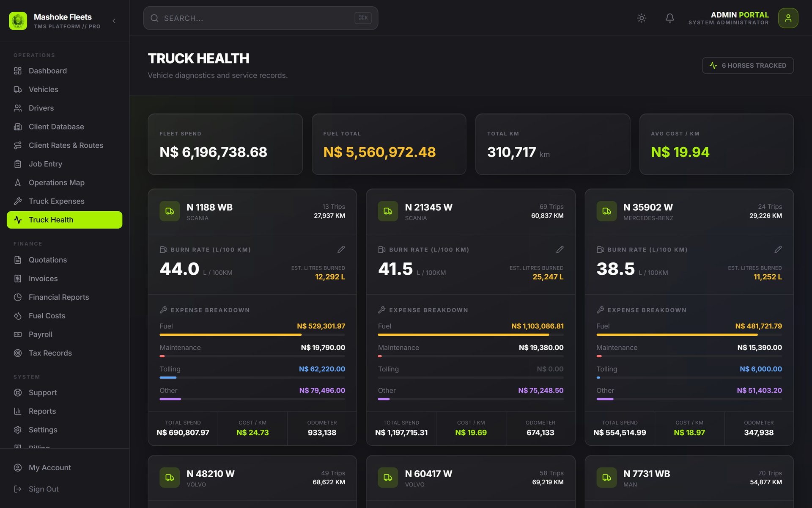812x508 pixels.
Task: Click the Tolling progress bar for N 1188 WB
Action: 252,378
